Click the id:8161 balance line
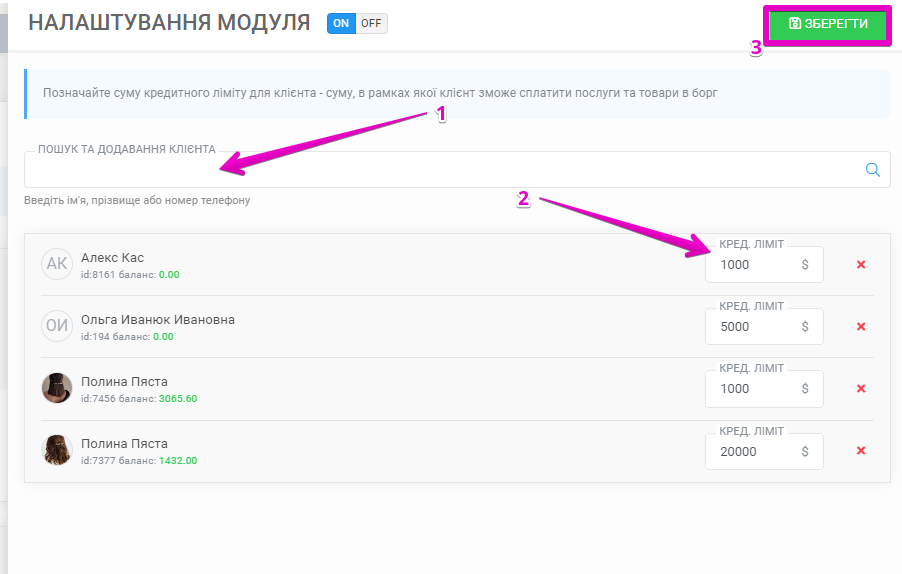 130,275
